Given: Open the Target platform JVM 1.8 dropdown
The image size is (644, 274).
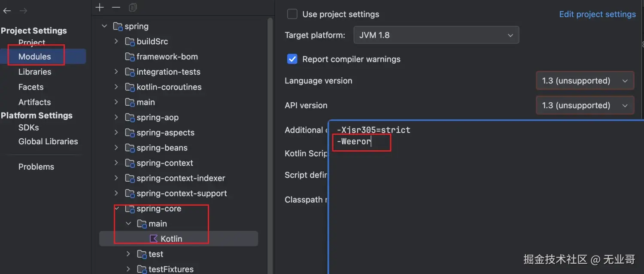Looking at the screenshot, I should (x=436, y=35).
